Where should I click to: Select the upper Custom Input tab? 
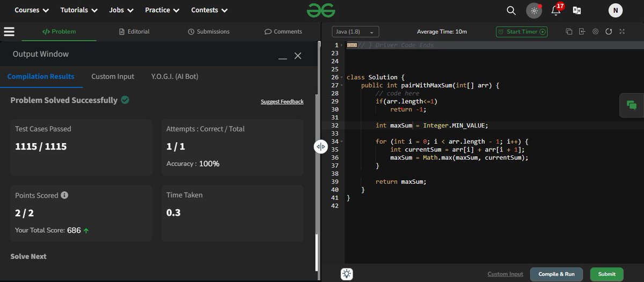[113, 77]
